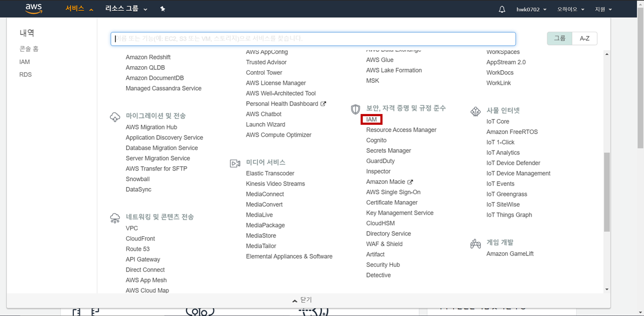
Task: Open AWS Chatbot
Action: tap(264, 114)
